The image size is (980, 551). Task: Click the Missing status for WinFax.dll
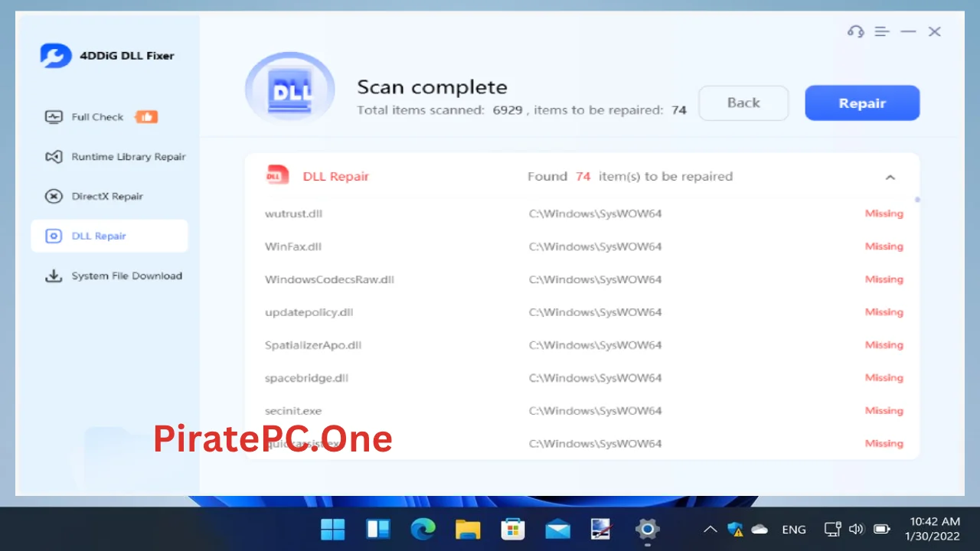point(884,246)
